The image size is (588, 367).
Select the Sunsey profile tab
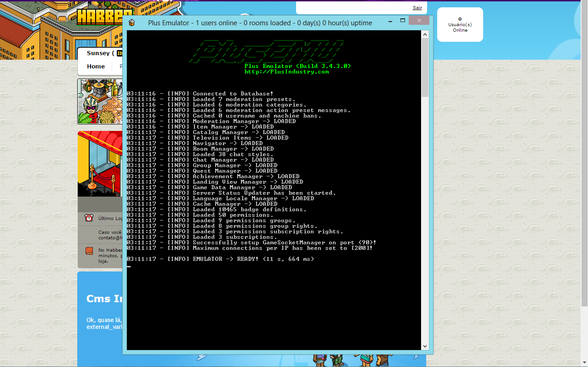coord(100,53)
